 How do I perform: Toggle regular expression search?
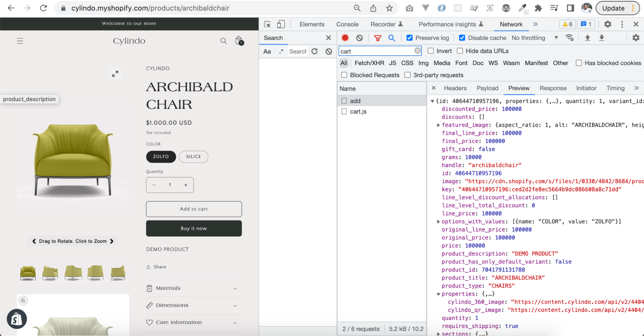coord(281,51)
